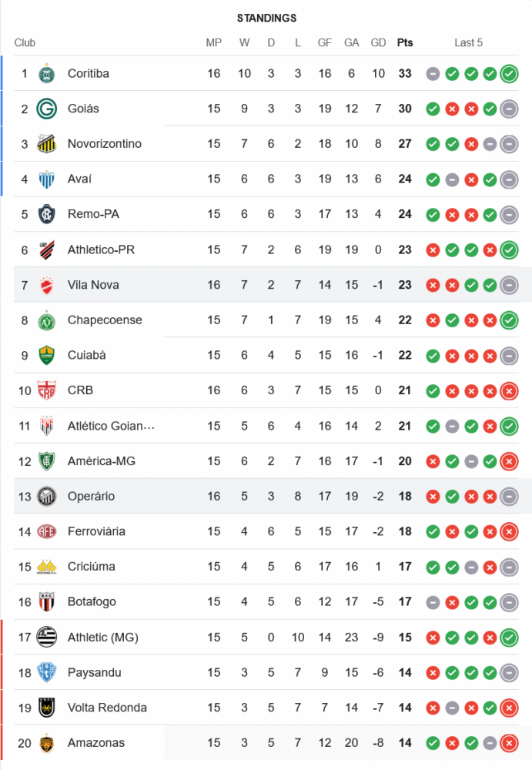Click the Vila Nova club crest
This screenshot has height=770, width=532.
click(47, 286)
